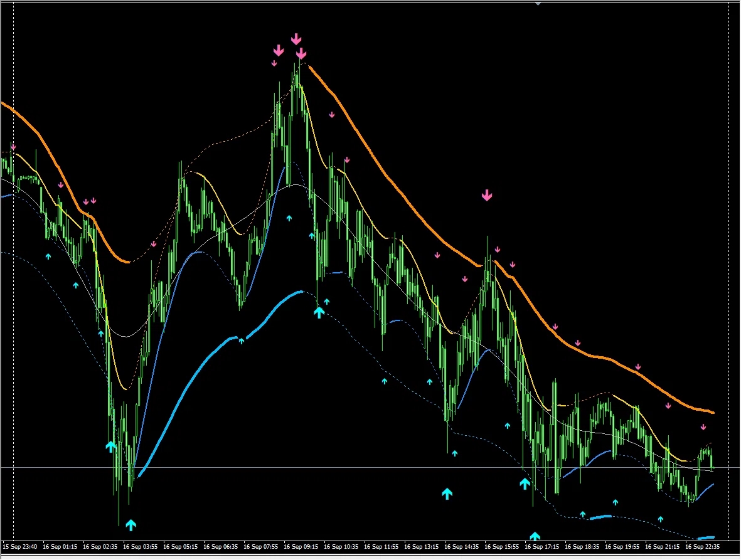
Task: Click the large cyan arrow at the bottom edge near 17:15
Action: [535, 536]
